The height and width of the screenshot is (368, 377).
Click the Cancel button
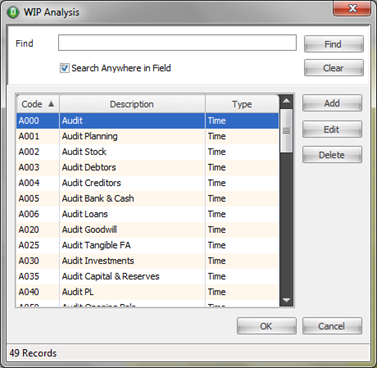pyautogui.click(x=332, y=326)
